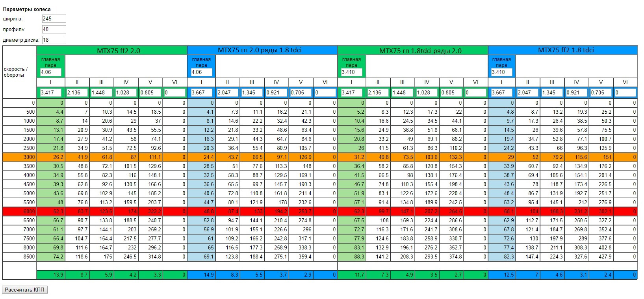Click the MTX75 гп 2.0 ряды 1.8 tdci header
Image resolution: width=644 pixels, height=299 pixels.
pos(262,50)
